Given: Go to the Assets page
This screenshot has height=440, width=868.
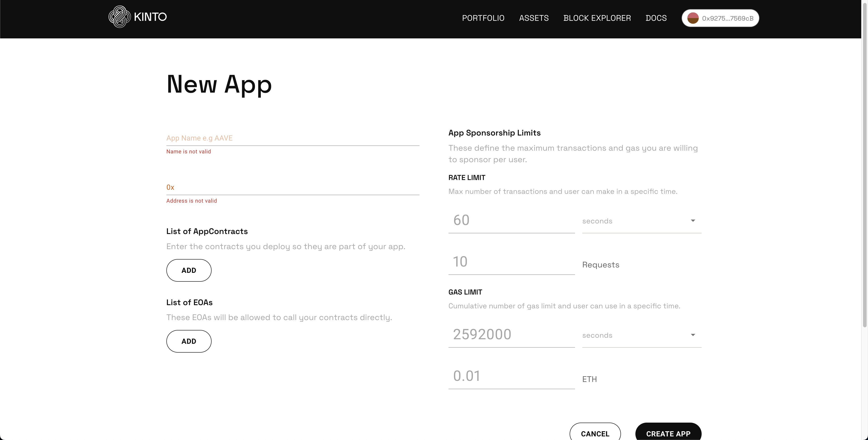Looking at the screenshot, I should point(534,18).
